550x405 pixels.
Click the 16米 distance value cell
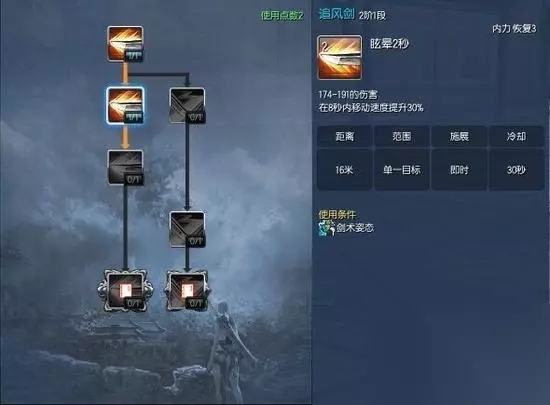[344, 170]
